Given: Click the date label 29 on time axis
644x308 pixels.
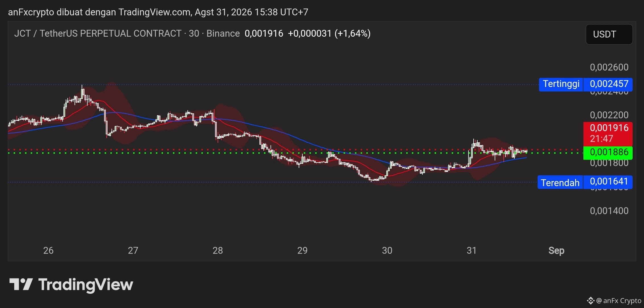Looking at the screenshot, I should (302, 251).
